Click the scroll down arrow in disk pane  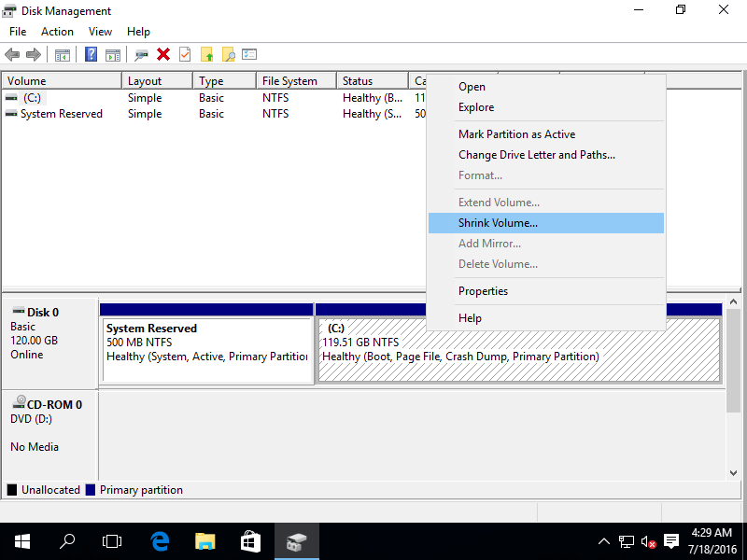point(733,473)
